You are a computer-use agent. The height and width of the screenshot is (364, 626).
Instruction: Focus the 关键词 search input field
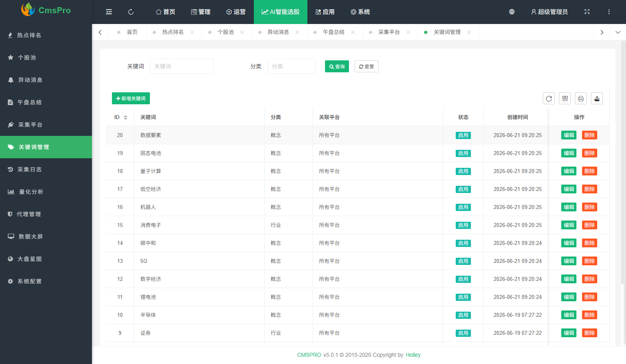(182, 66)
